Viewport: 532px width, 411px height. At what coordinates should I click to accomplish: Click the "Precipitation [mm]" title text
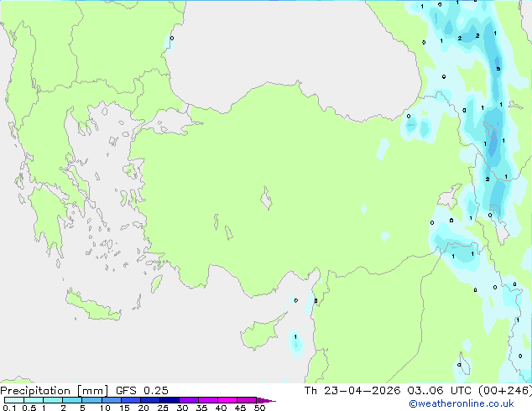[55, 391]
